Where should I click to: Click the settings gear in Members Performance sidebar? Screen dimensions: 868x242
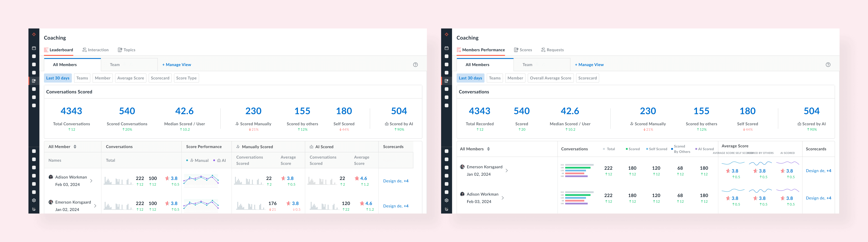pos(447,200)
